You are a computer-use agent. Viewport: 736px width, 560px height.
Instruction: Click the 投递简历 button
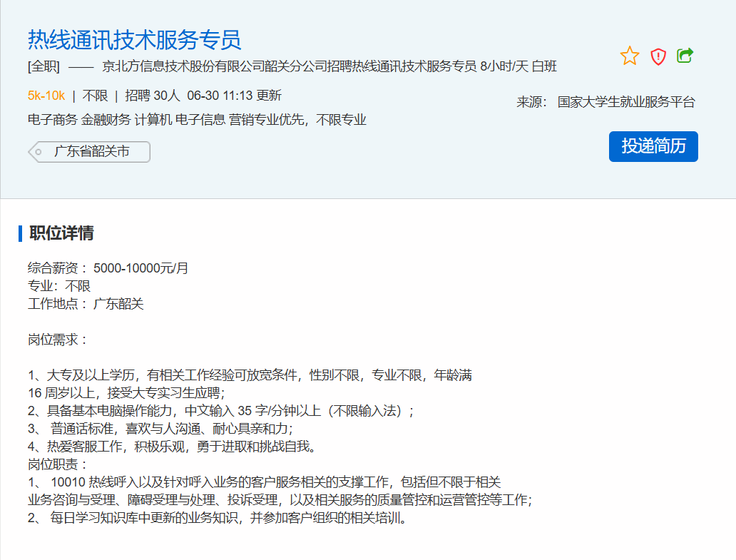point(653,146)
